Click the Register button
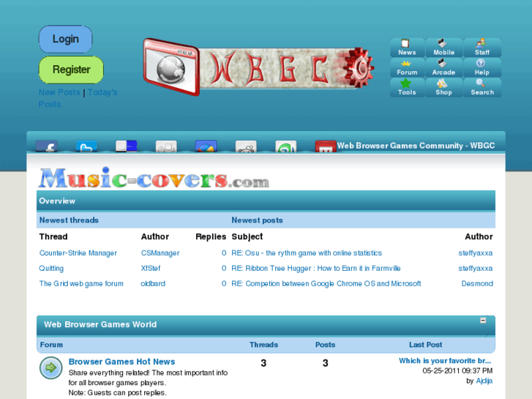The image size is (532, 399). (71, 70)
